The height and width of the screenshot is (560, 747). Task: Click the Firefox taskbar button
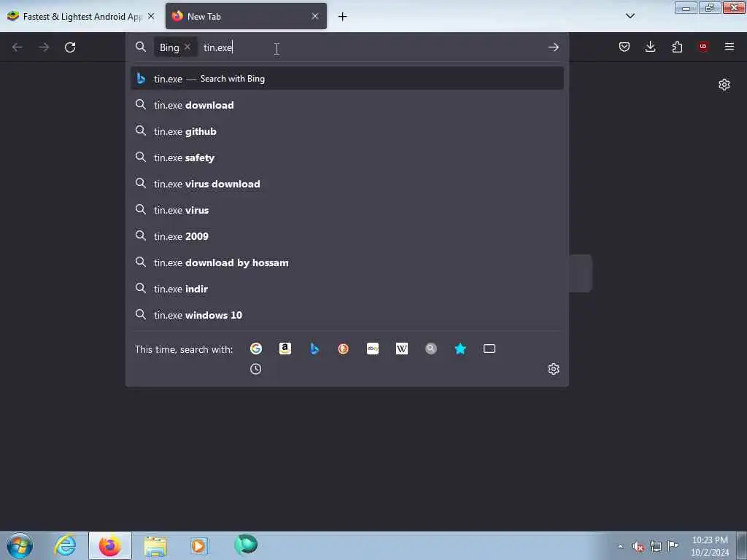click(110, 545)
